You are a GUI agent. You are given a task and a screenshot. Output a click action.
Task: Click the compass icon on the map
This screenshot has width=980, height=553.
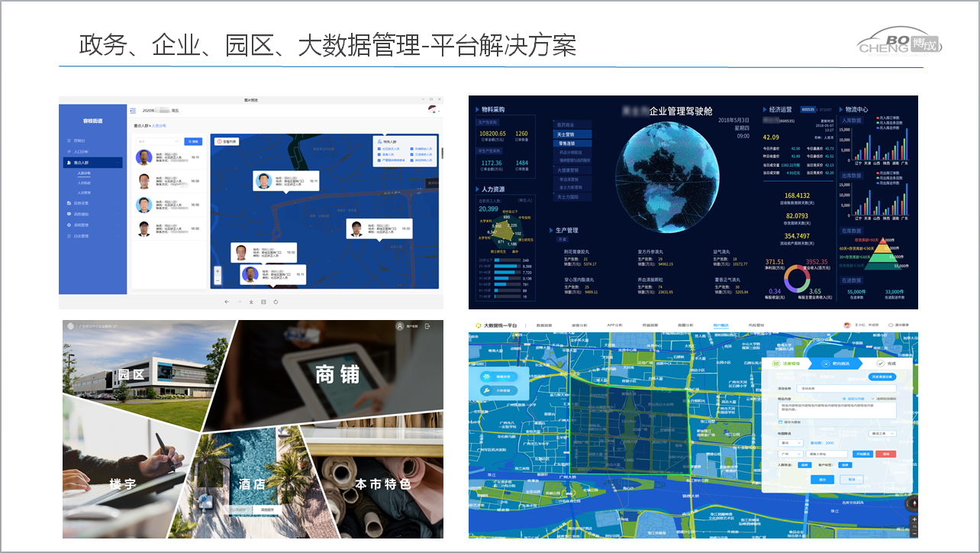(x=913, y=504)
